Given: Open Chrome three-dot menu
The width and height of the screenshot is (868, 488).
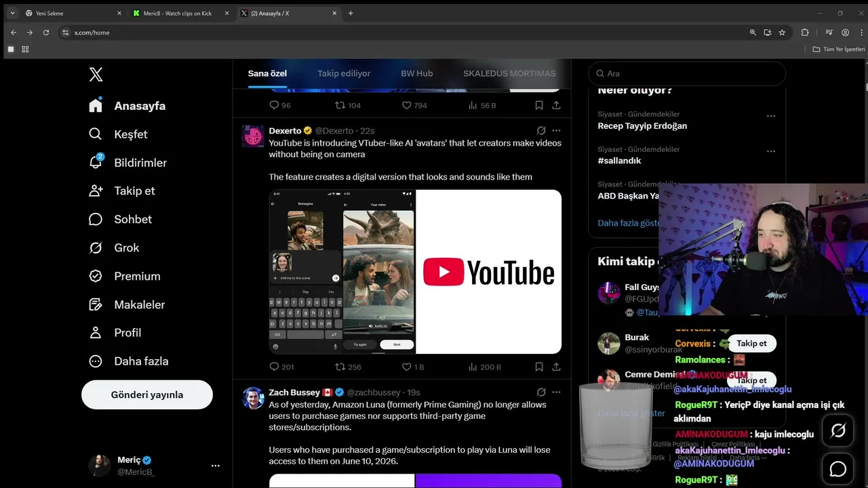Looking at the screenshot, I should (860, 33).
